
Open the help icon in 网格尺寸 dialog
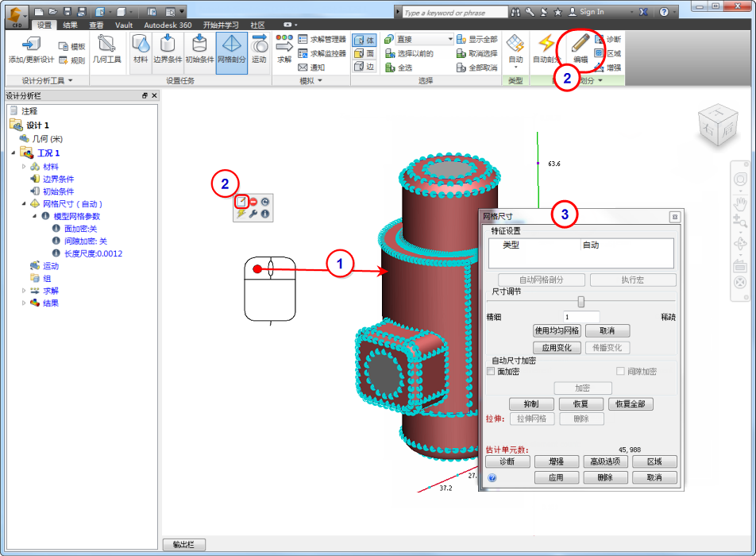pyautogui.click(x=492, y=478)
